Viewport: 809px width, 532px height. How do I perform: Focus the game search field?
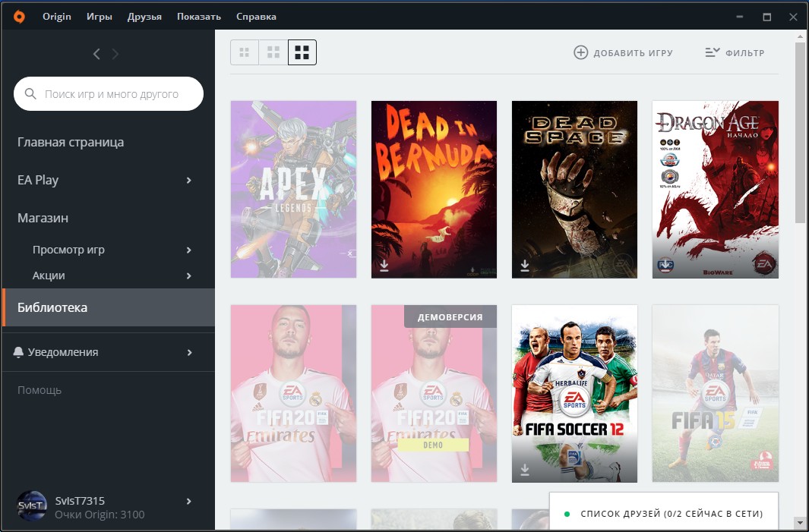pos(109,94)
